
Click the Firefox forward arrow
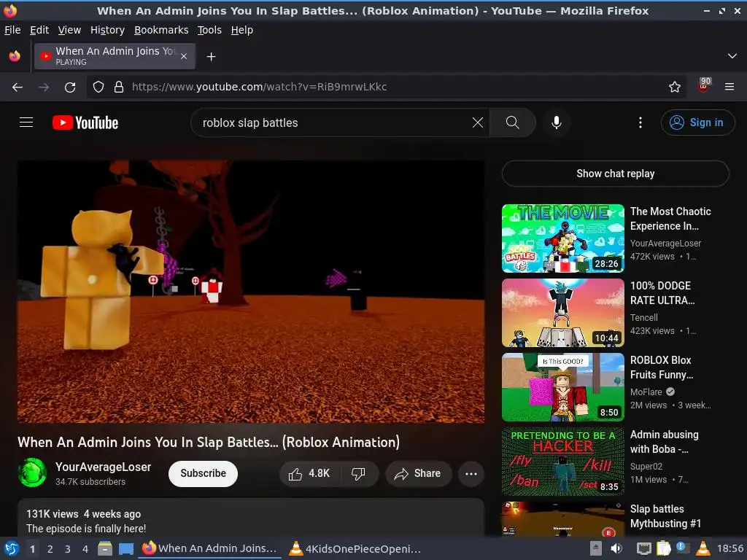point(44,87)
